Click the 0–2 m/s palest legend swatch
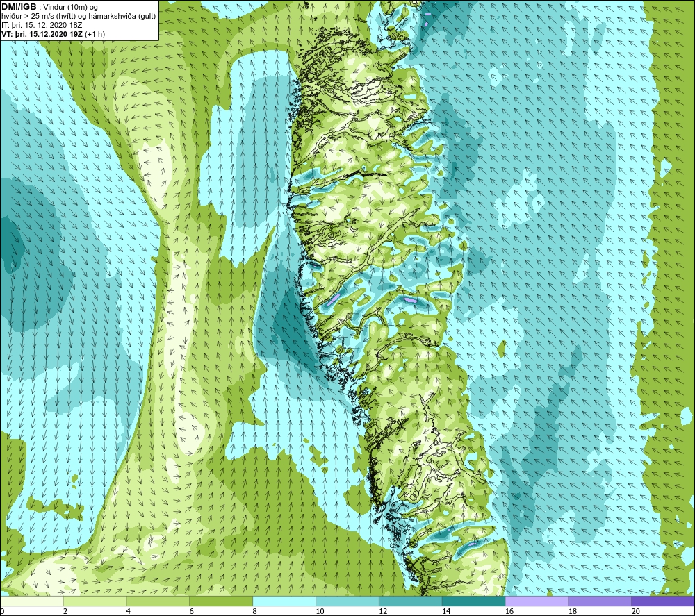 click(32, 601)
